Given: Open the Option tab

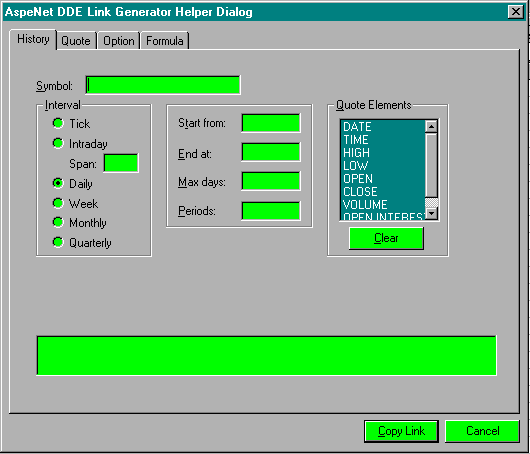Looking at the screenshot, I should point(118,41).
